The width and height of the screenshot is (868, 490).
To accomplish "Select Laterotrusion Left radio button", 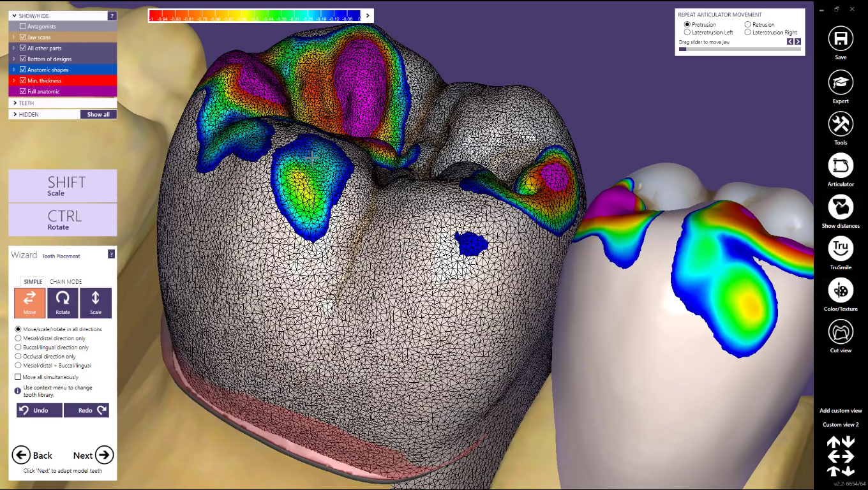I will [x=687, y=32].
